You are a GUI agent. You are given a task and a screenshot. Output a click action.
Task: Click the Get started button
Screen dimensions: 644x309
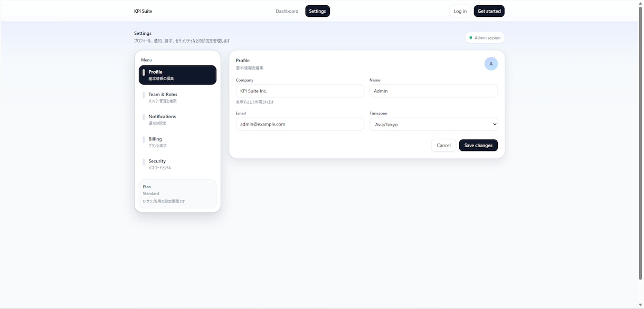(x=489, y=11)
